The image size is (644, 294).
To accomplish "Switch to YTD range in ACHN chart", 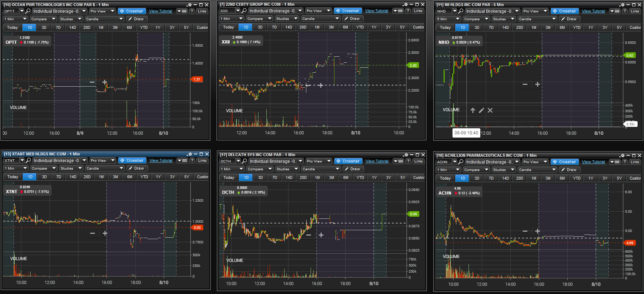I will click(x=577, y=178).
